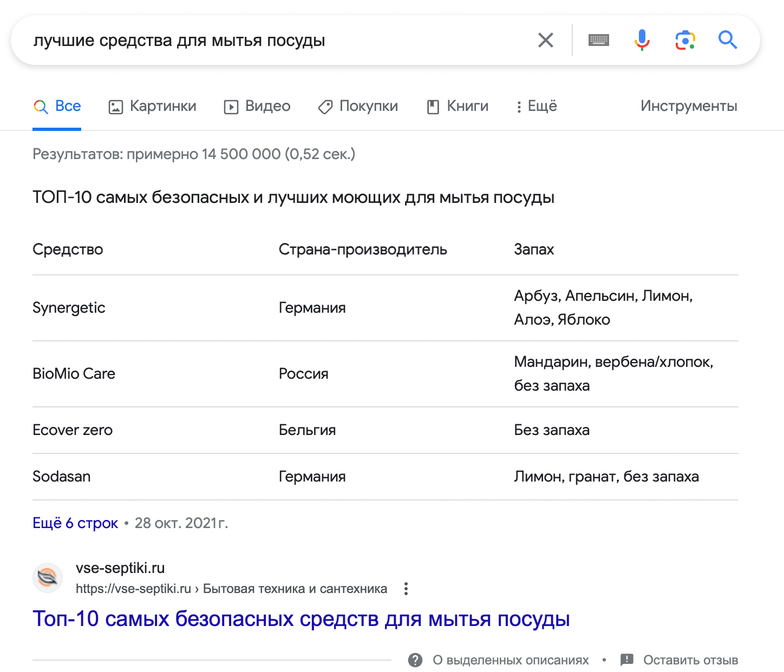Expand the Ещё more options menu

tap(536, 106)
